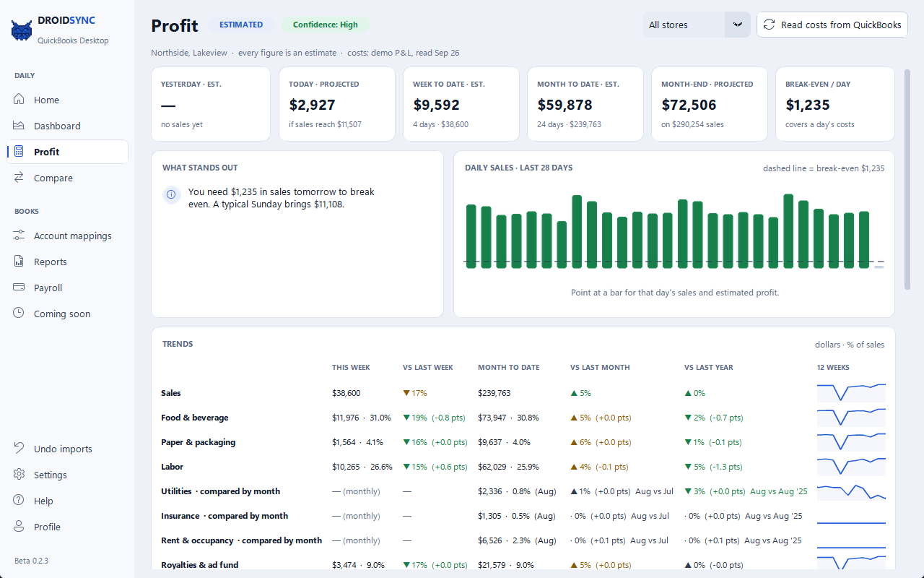Click the Confidence: High badge
Image resolution: width=924 pixels, height=578 pixels.
325,25
